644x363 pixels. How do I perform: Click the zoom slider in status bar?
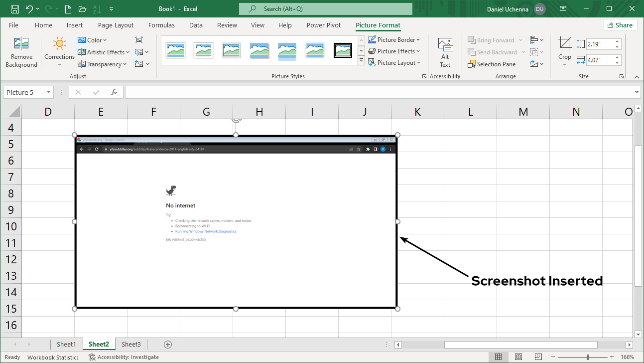point(588,357)
